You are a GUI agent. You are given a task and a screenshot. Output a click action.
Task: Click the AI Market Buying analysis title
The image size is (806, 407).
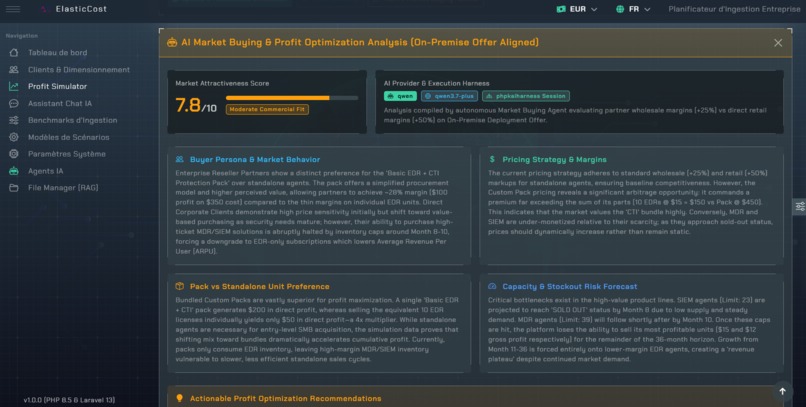point(360,42)
